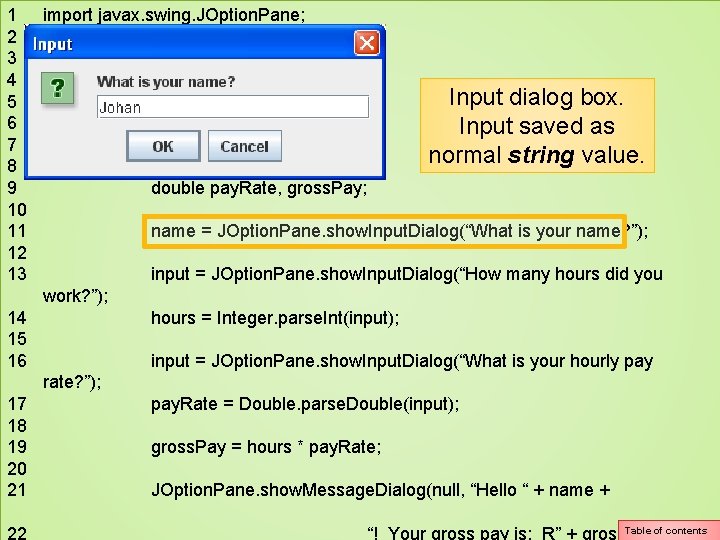Click the yellow 'Input dialog box' note
This screenshot has width=720, height=540.
pos(537,126)
